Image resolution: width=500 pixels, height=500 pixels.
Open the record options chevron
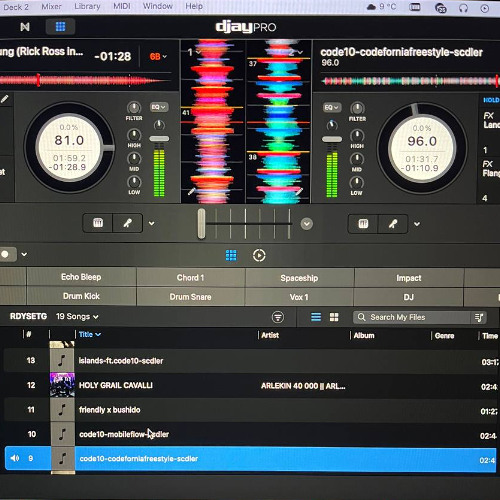24,254
